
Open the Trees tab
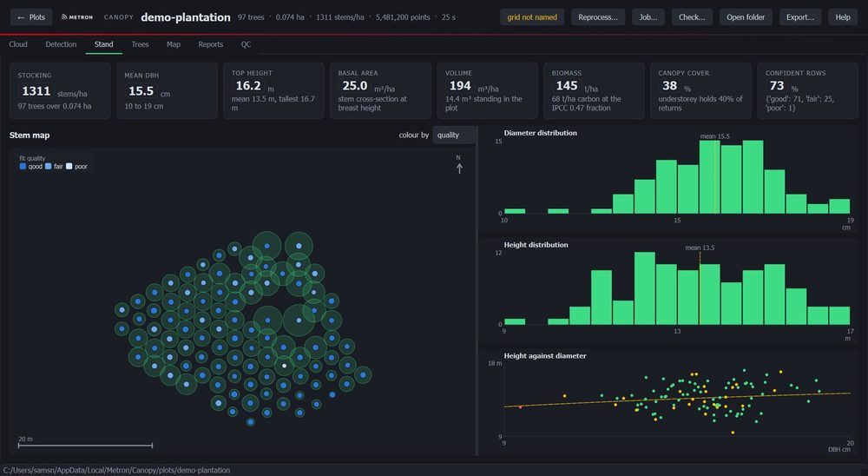(140, 44)
